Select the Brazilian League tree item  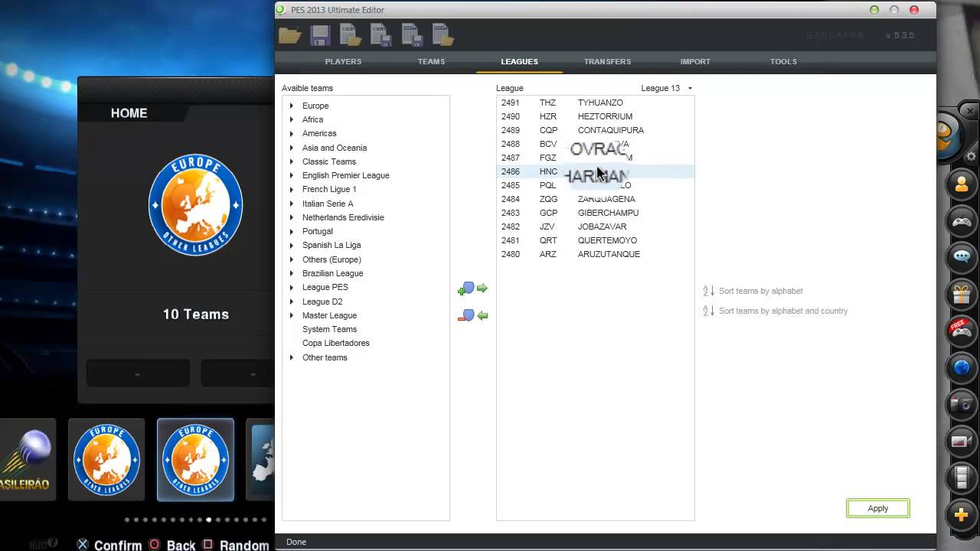point(332,273)
